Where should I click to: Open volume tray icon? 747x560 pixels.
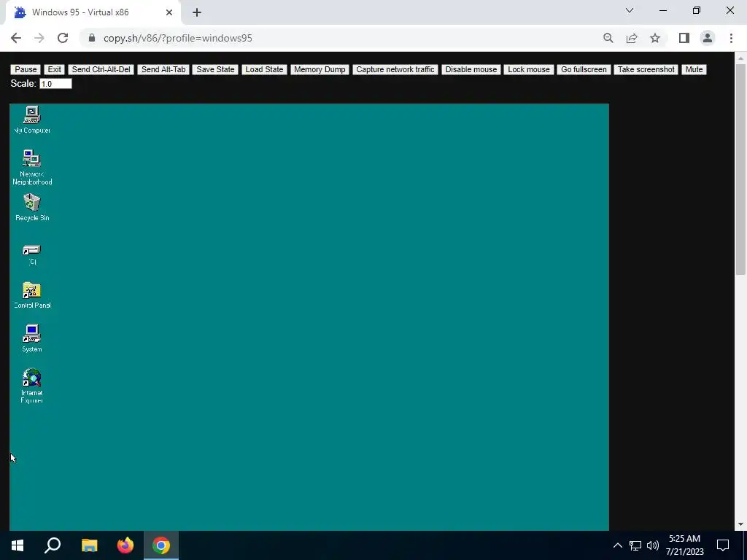click(x=653, y=545)
